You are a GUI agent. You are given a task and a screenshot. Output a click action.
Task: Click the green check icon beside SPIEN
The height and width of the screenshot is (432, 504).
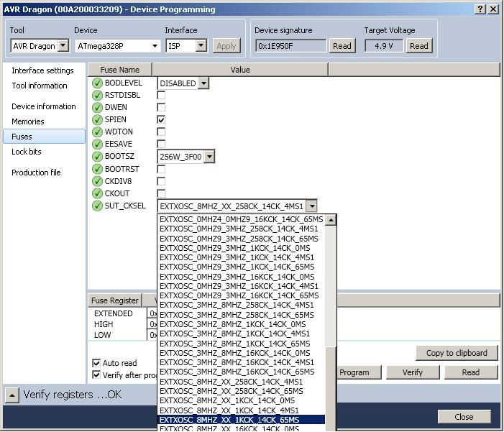pos(97,120)
